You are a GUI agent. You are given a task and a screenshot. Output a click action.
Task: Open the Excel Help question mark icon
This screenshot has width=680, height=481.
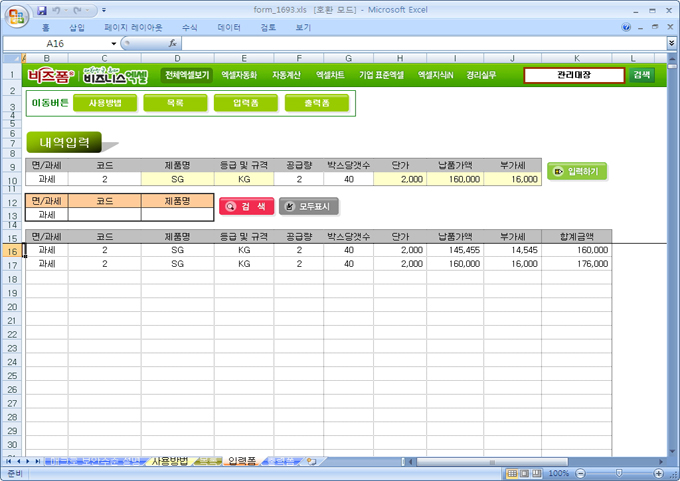coord(625,28)
